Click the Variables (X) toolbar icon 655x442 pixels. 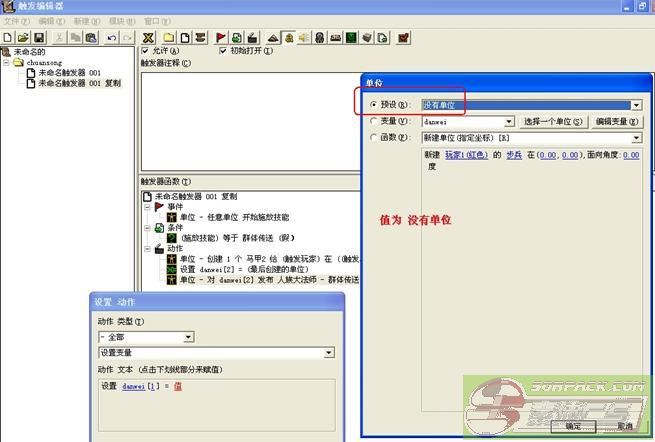point(148,37)
